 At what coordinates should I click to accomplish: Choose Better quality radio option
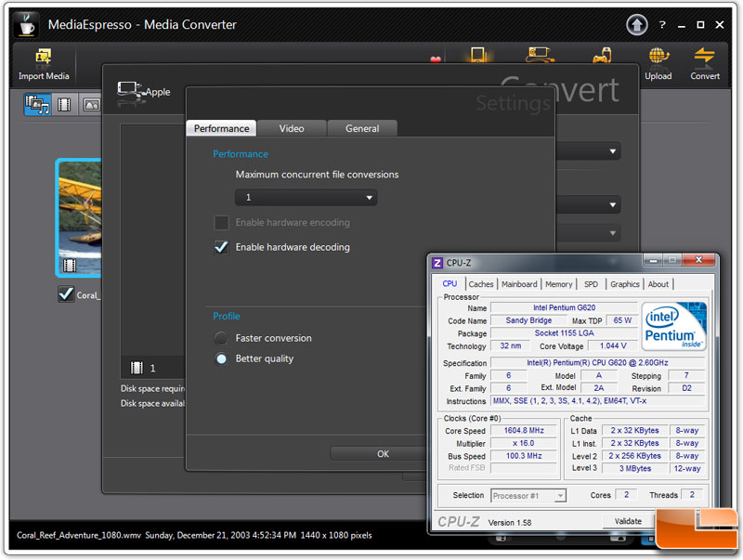tap(221, 358)
